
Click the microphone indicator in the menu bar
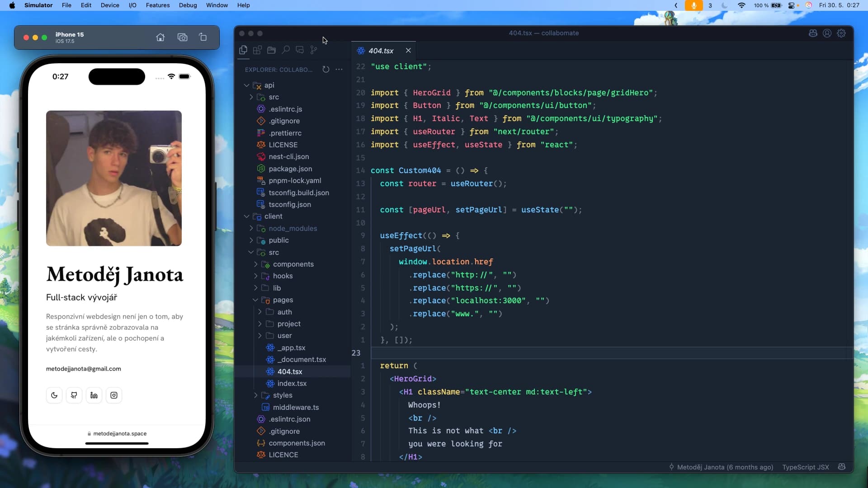tap(693, 5)
